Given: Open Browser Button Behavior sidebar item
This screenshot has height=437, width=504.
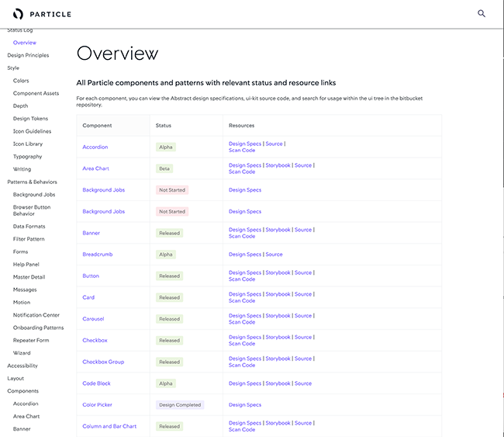Looking at the screenshot, I should click(32, 210).
